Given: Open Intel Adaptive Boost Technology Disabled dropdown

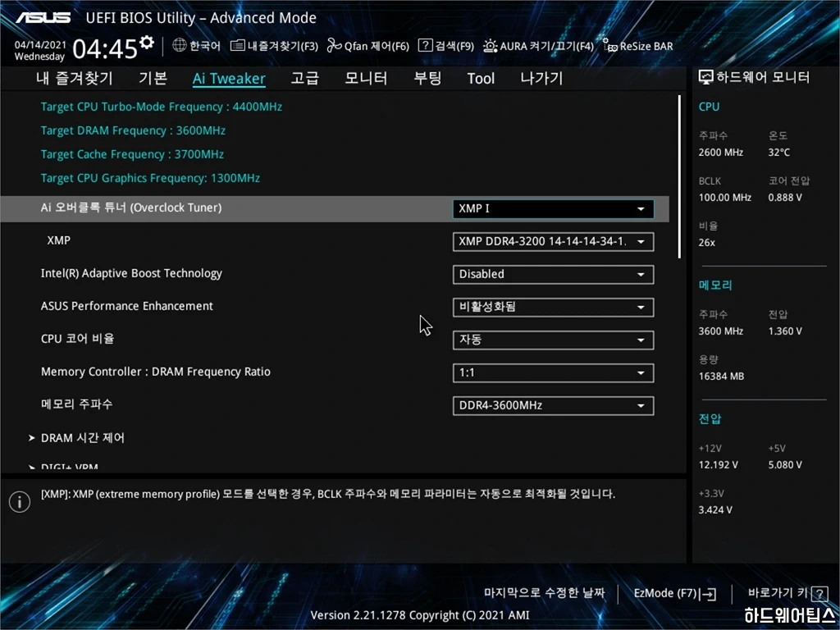Looking at the screenshot, I should [x=553, y=274].
